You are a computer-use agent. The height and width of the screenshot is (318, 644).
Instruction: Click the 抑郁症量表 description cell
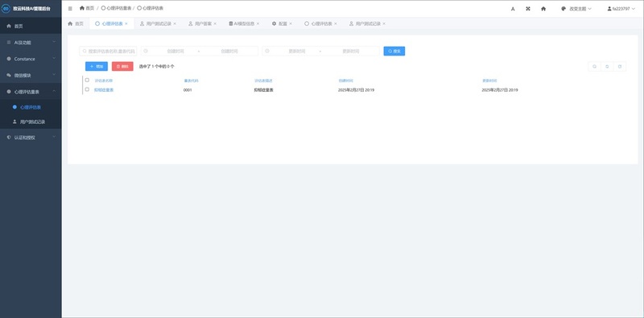(264, 89)
